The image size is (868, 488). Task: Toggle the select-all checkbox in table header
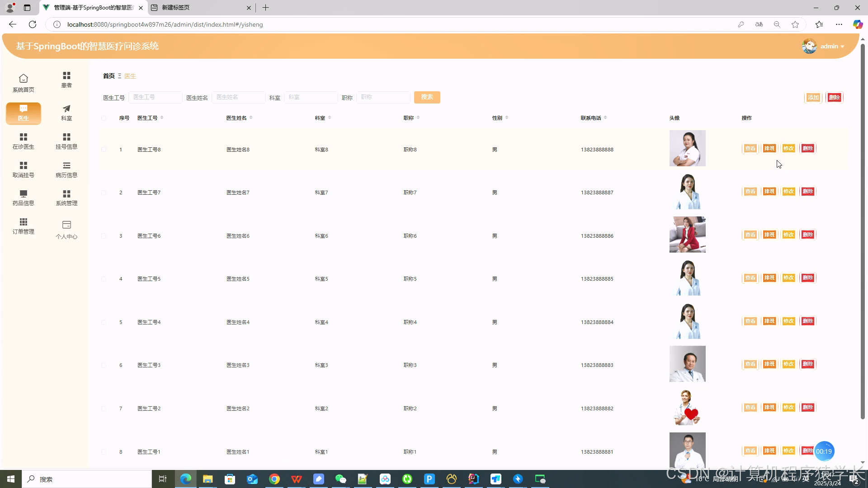pyautogui.click(x=104, y=118)
